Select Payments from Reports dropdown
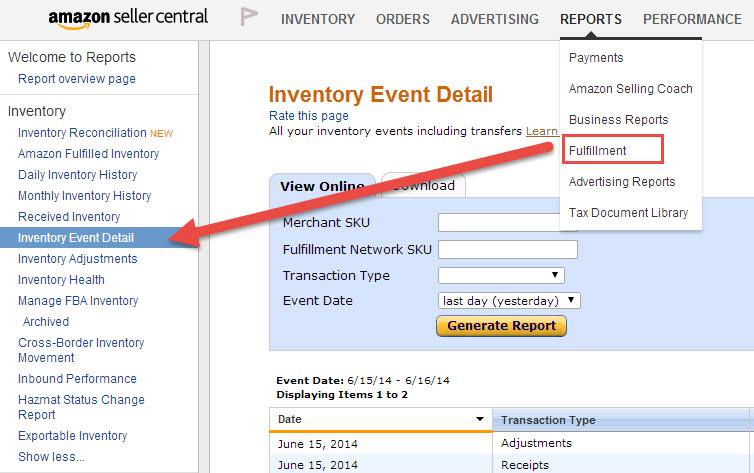The width and height of the screenshot is (754, 473). pyautogui.click(x=596, y=58)
